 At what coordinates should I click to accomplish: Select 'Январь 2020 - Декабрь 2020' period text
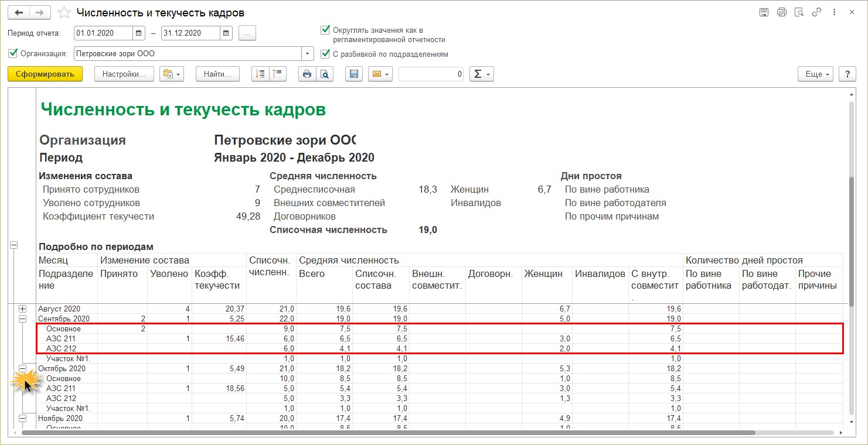(x=294, y=158)
